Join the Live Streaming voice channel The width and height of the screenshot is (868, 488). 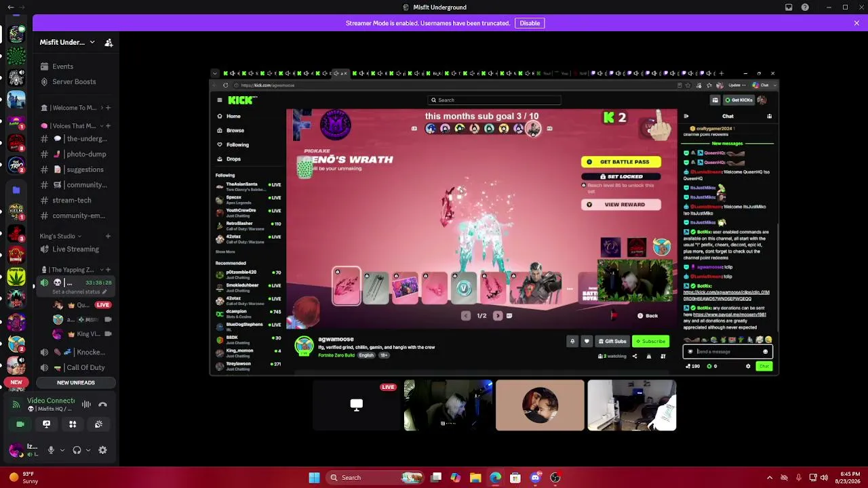(77, 249)
